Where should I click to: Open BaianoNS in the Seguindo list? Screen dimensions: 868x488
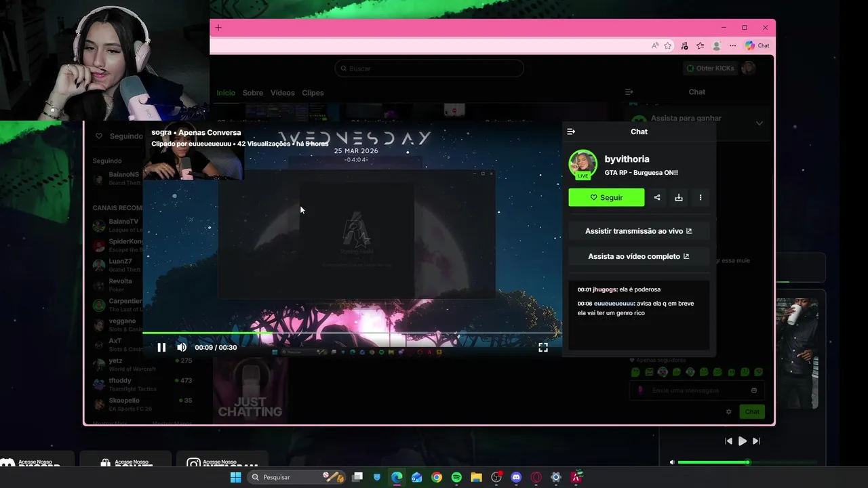click(117, 178)
